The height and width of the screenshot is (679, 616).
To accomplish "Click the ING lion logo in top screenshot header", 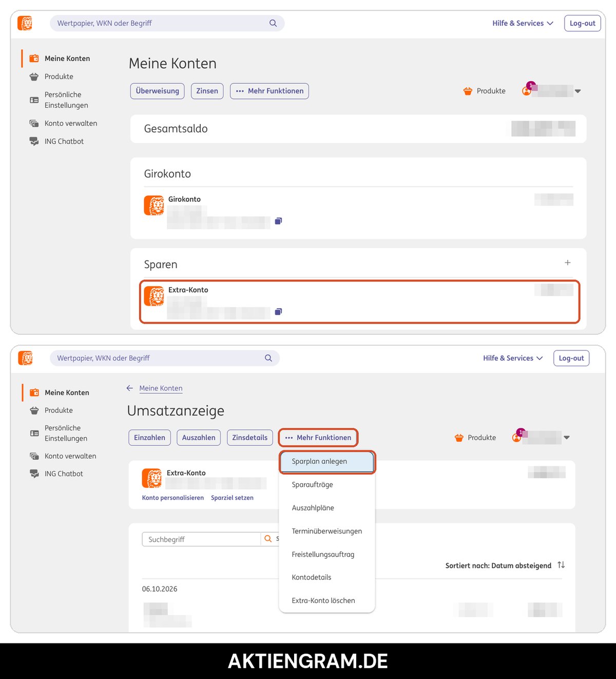I will (x=25, y=23).
